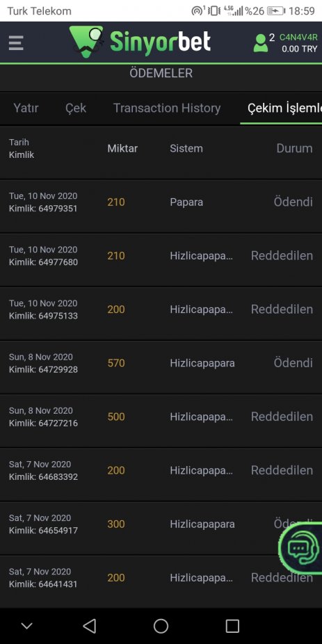The height and width of the screenshot is (644, 322).
Task: Open the Transaction History tab
Action: (x=167, y=108)
